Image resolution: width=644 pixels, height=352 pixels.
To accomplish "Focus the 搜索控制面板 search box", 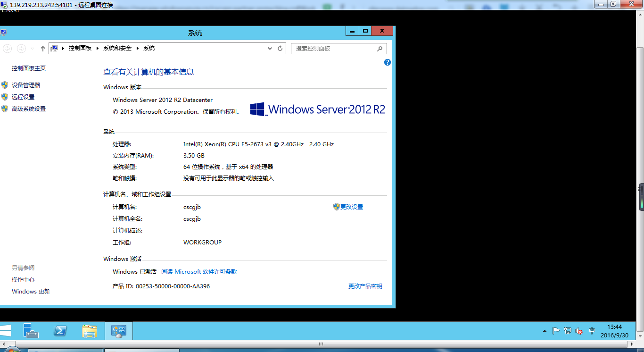I will [x=339, y=49].
